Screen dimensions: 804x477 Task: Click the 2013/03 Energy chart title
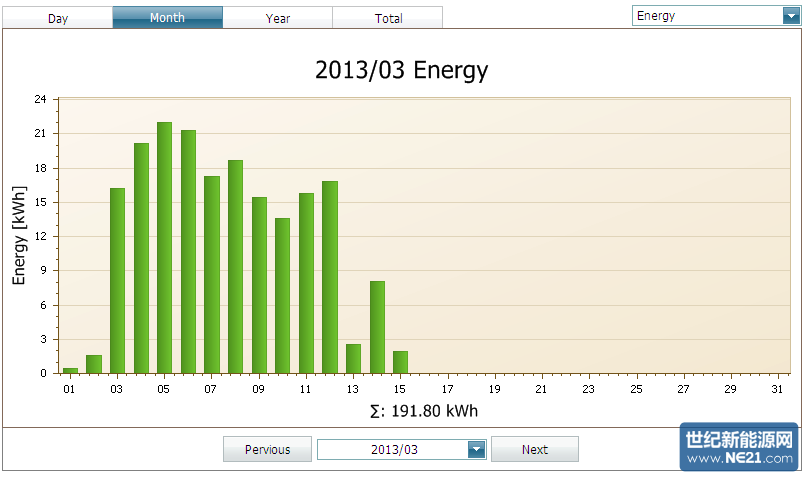pos(402,70)
